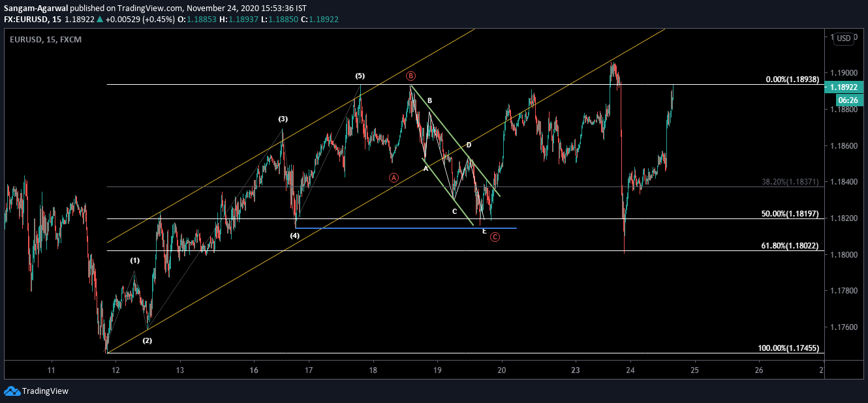868x403 pixels.
Task: Click date axis label 23
Action: point(576,370)
